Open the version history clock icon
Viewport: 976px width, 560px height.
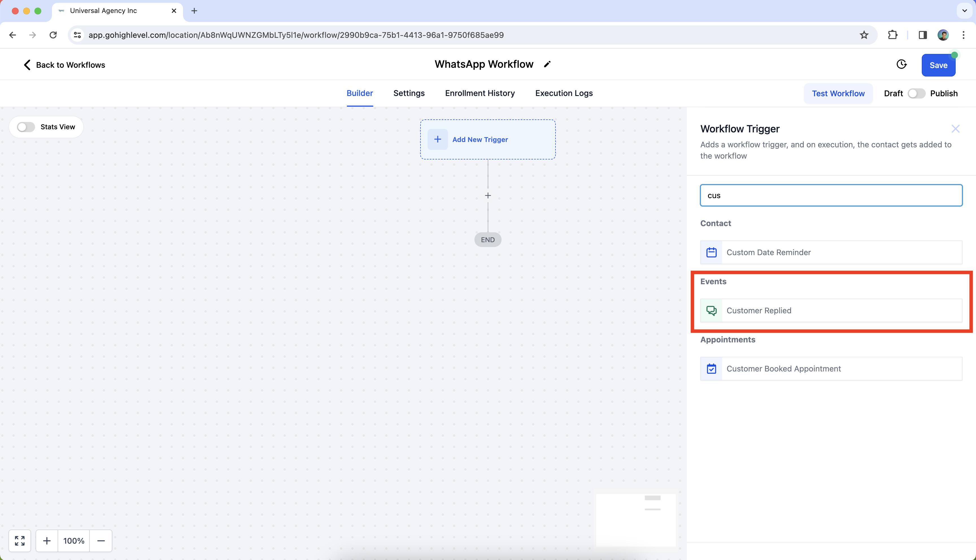[901, 64]
